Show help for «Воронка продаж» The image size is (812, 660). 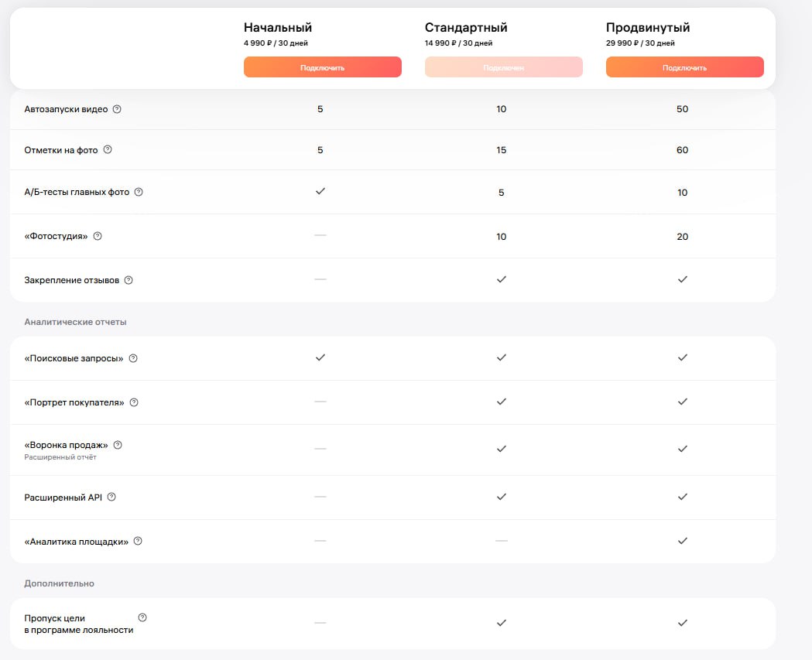pos(118,445)
